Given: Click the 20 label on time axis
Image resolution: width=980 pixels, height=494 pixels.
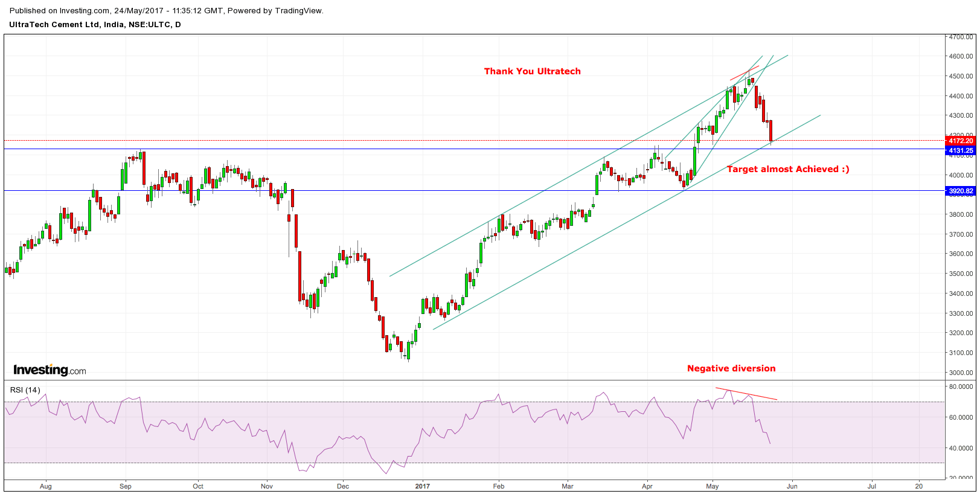Looking at the screenshot, I should [x=919, y=486].
